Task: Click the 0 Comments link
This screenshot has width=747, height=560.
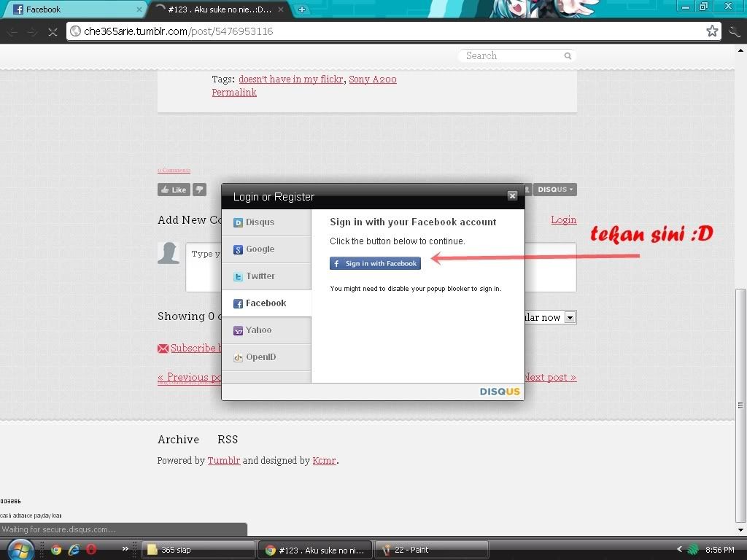Action: (174, 170)
